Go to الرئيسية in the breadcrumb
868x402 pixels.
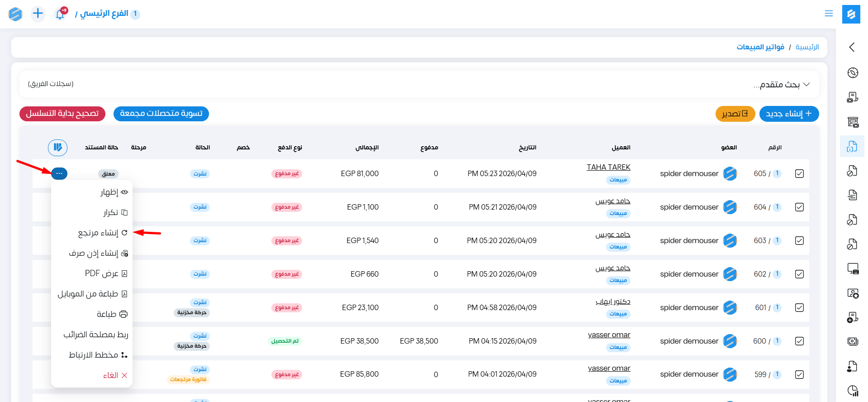click(x=807, y=47)
